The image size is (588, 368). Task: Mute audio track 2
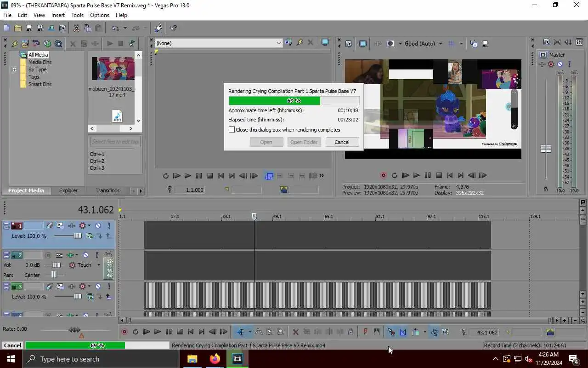pyautogui.click(x=85, y=255)
